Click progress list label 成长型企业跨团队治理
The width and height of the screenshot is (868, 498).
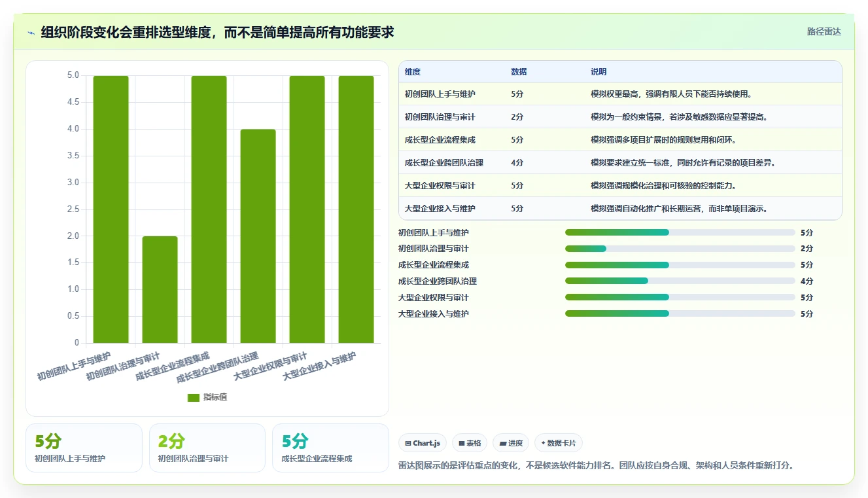(x=438, y=281)
